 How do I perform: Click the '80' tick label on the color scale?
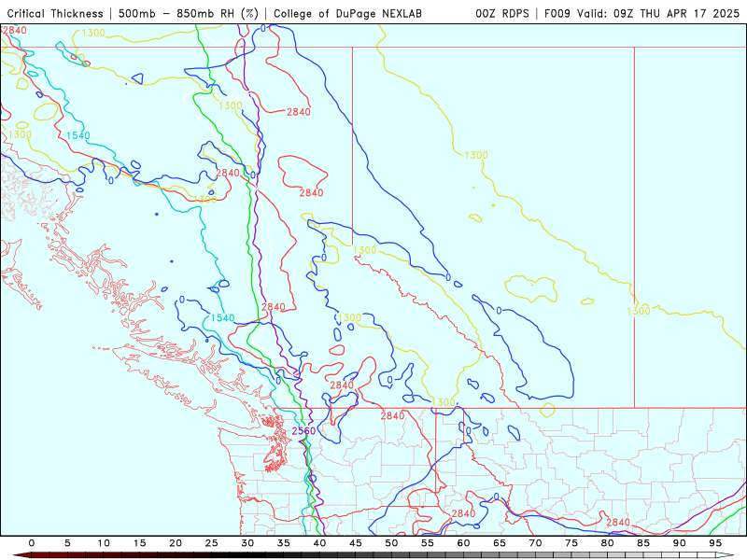coord(608,543)
